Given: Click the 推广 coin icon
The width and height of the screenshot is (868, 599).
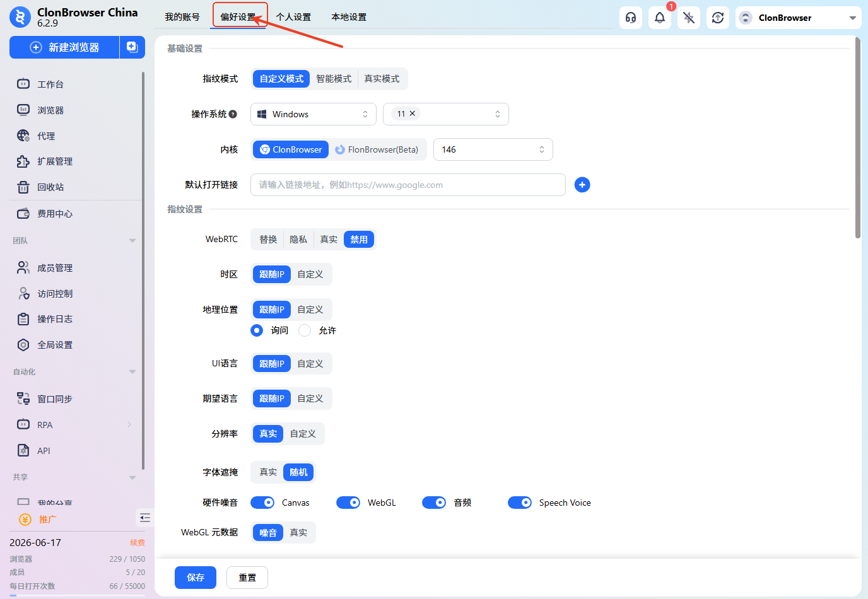Looking at the screenshot, I should (25, 520).
